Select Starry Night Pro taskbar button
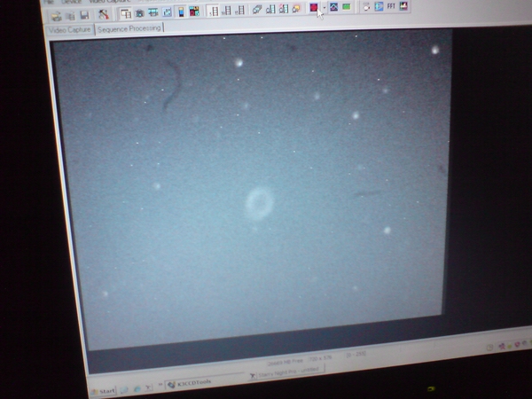The image size is (532, 399). point(286,372)
